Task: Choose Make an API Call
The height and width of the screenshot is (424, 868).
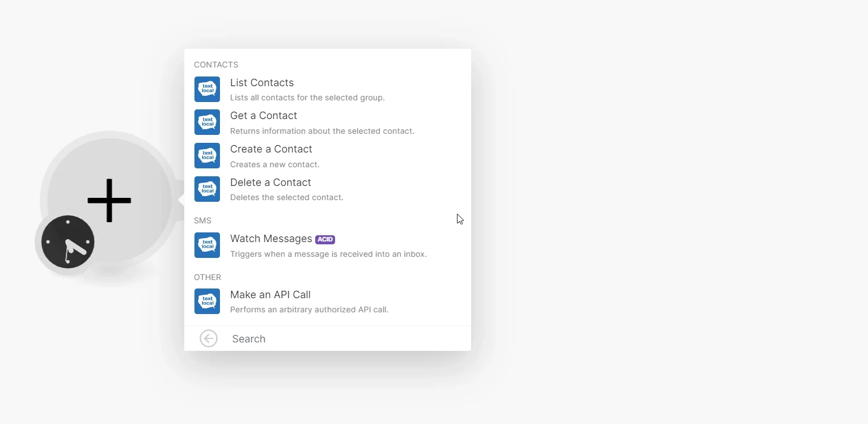Action: (x=328, y=302)
